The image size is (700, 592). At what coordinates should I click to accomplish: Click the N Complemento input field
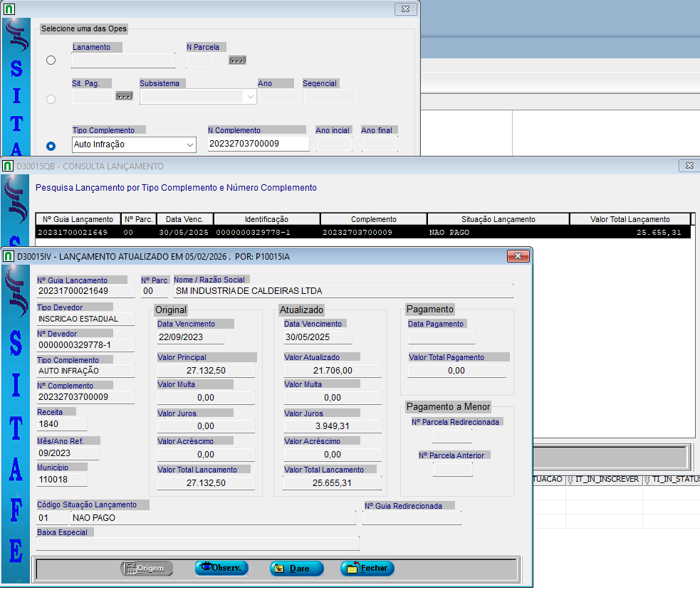click(x=258, y=144)
